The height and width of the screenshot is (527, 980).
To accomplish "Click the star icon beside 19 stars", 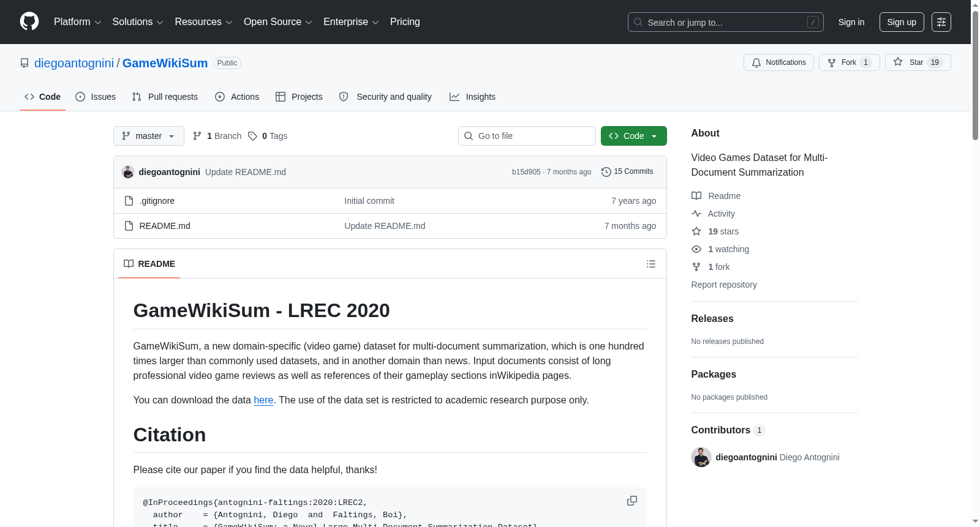I will pos(696,231).
